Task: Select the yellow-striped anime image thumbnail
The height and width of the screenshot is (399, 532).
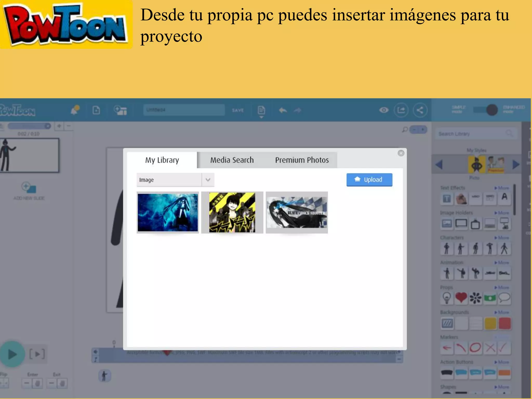Action: [232, 212]
